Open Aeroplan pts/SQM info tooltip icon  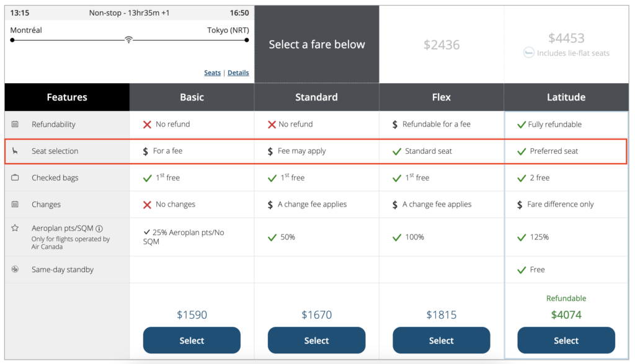click(99, 228)
